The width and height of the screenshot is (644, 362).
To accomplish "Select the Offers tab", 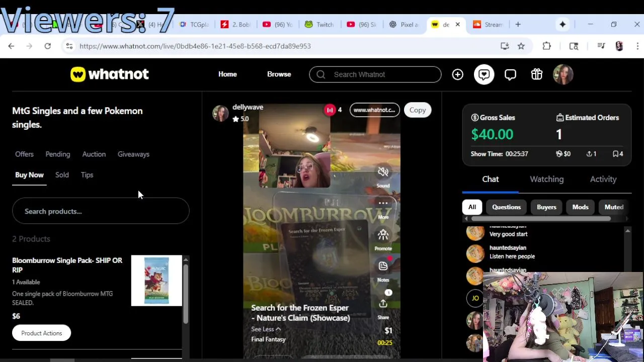I will (24, 154).
